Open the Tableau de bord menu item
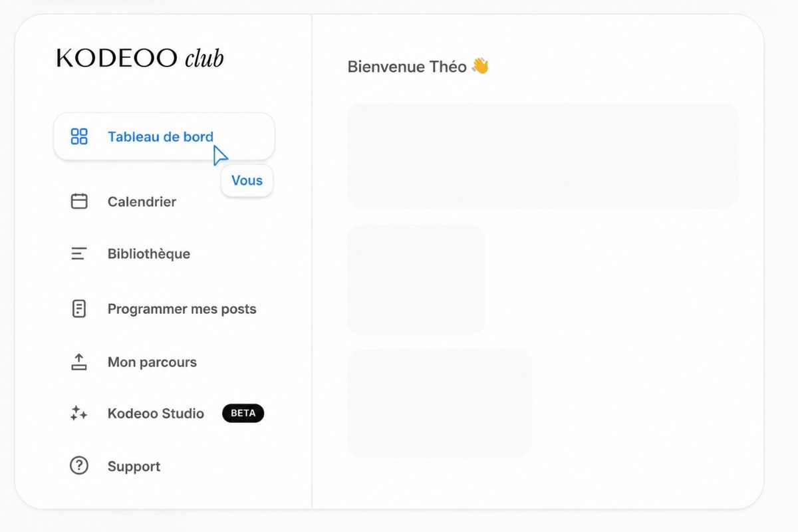Image resolution: width=798 pixels, height=532 pixels. coord(164,136)
